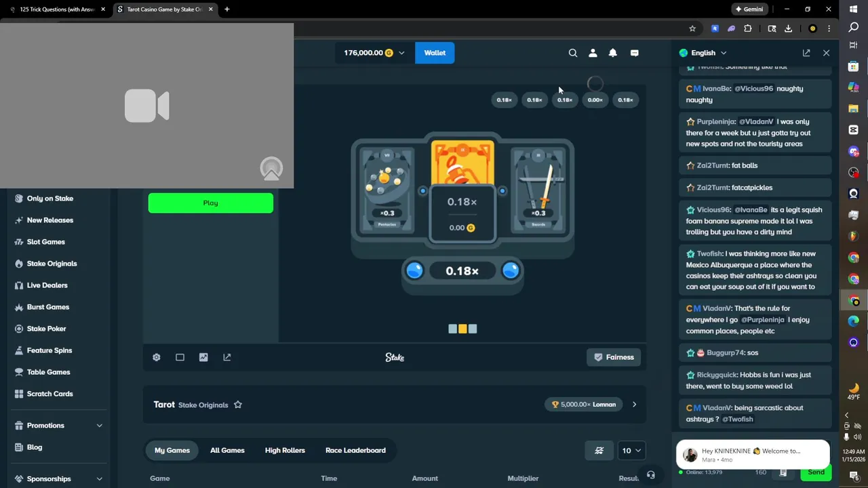Viewport: 868px width, 488px height.
Task: Open game settings gear icon
Action: click(157, 357)
